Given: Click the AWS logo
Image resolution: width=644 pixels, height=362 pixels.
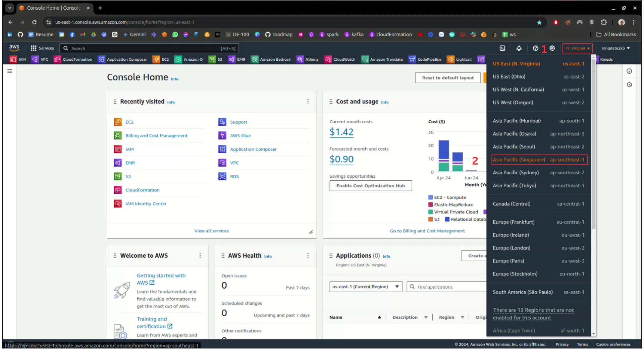Looking at the screenshot, I should click(x=14, y=48).
